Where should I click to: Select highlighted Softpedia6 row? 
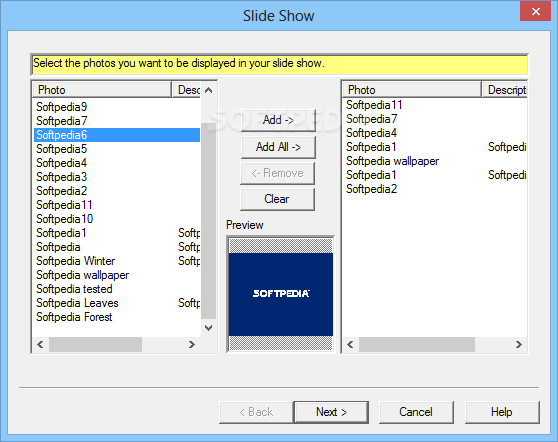(x=117, y=135)
